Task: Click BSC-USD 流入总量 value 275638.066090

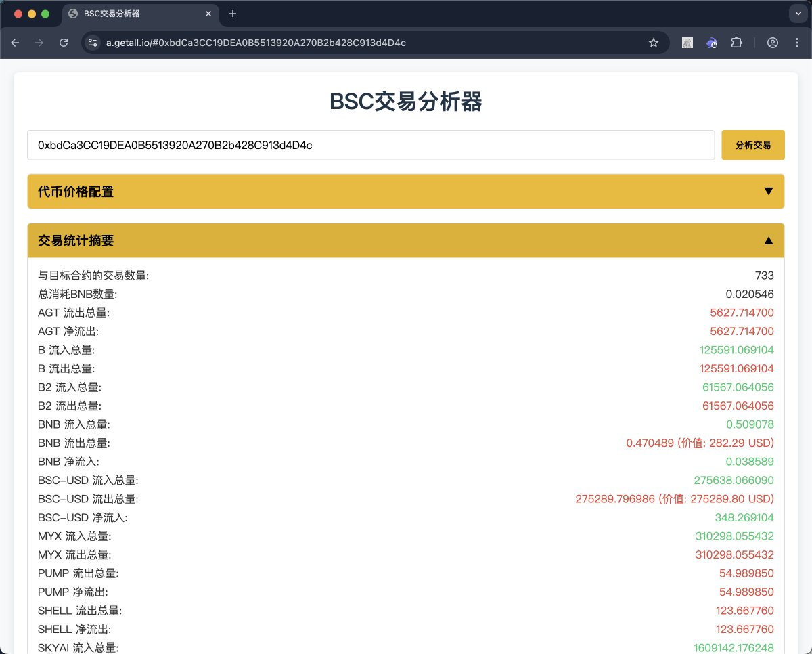Action: (734, 480)
